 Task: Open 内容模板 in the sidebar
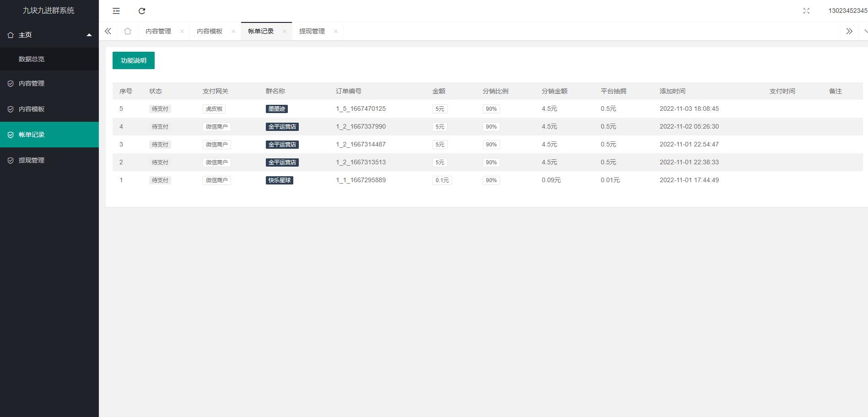32,109
